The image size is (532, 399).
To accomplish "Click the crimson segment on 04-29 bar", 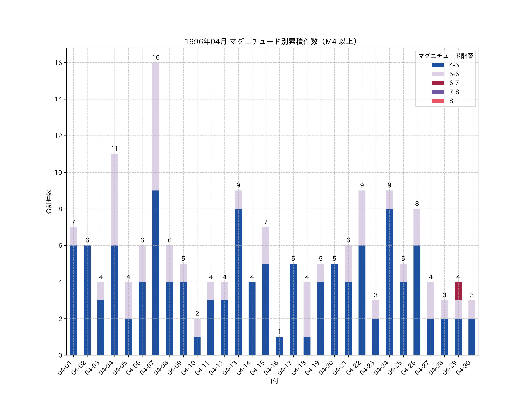I will 458,291.
